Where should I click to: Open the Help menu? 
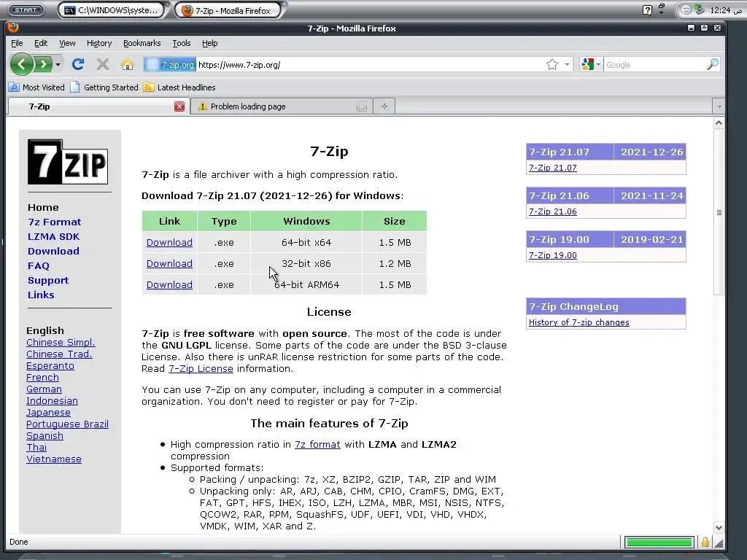(209, 43)
